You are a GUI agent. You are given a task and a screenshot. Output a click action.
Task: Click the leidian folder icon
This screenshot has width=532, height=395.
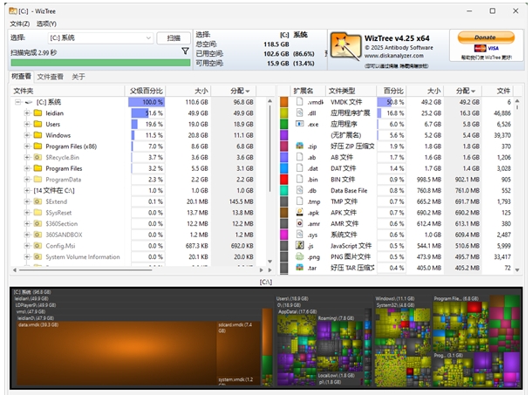(x=38, y=113)
